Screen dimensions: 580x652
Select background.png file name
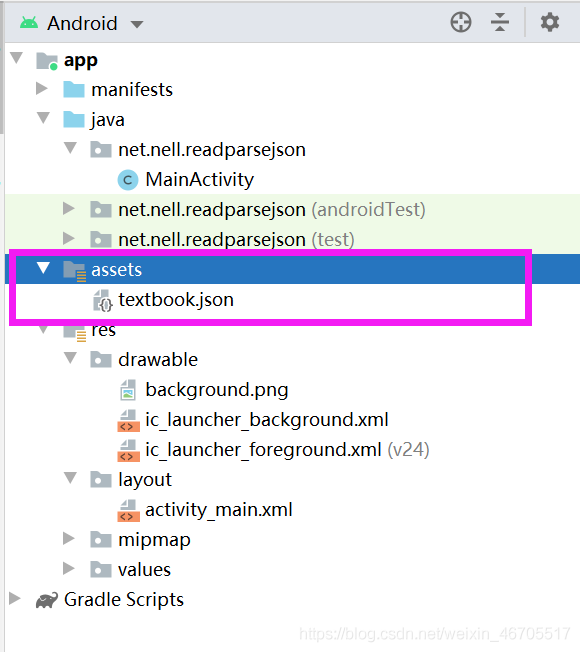217,390
